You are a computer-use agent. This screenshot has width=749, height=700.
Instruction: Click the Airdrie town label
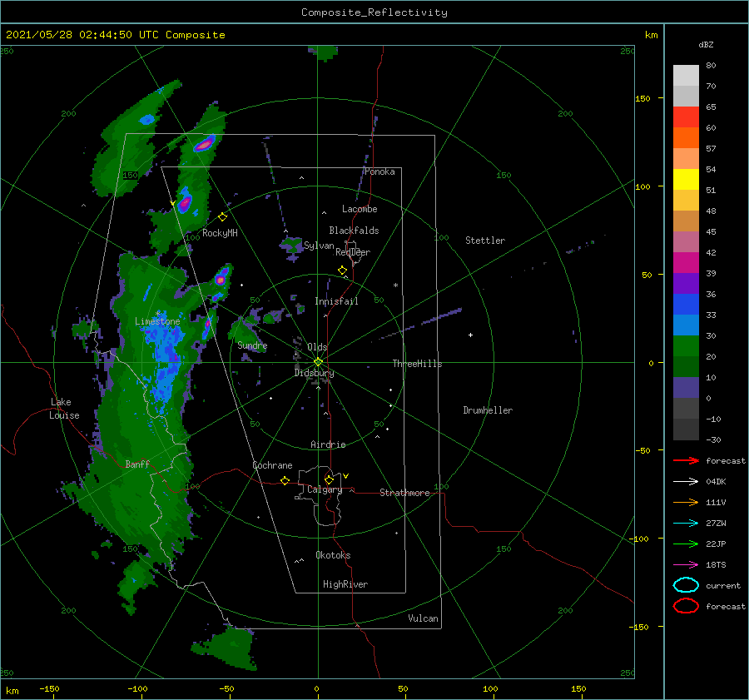click(328, 444)
